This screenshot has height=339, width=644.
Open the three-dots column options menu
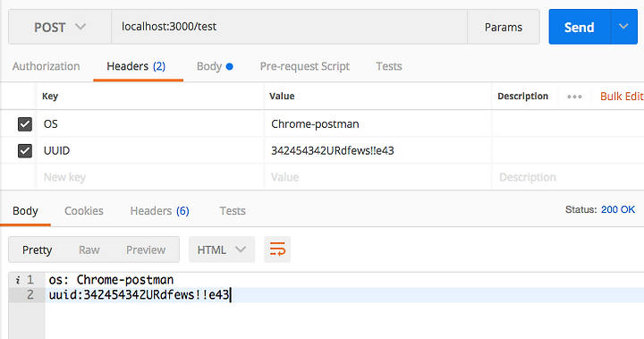click(x=574, y=97)
